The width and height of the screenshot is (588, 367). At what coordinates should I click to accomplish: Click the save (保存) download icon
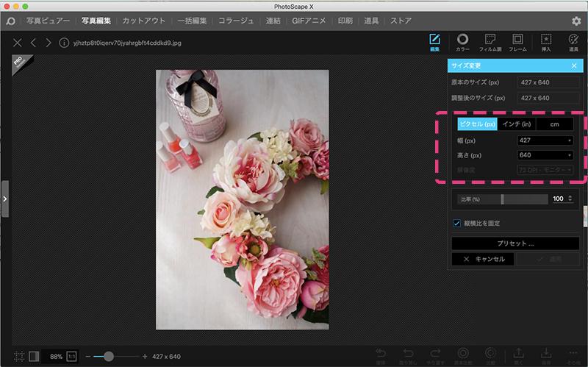click(x=546, y=356)
